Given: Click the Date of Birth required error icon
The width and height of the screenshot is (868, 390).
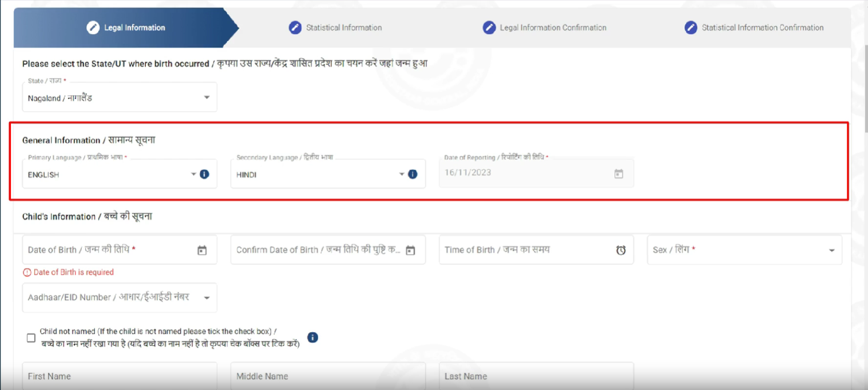Looking at the screenshot, I should (x=27, y=273).
